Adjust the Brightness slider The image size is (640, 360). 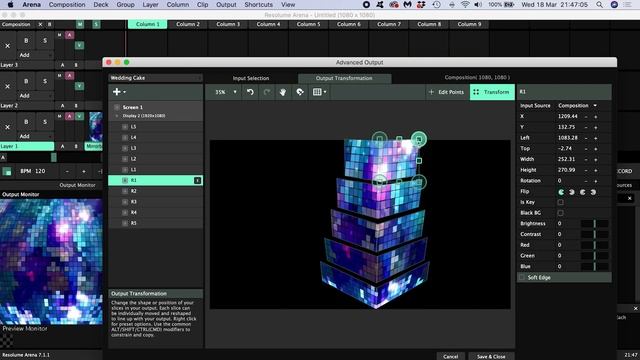point(595,224)
